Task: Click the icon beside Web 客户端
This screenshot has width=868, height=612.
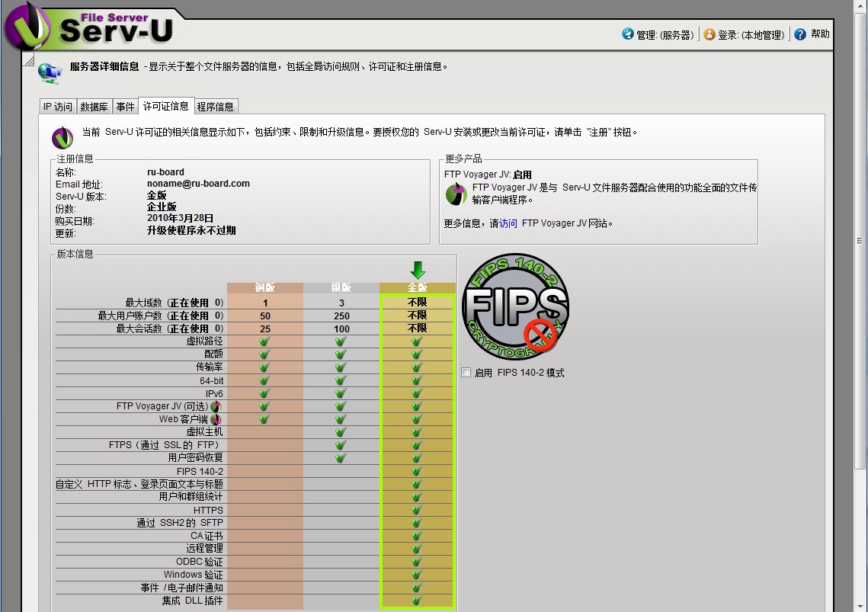Action: 216,419
